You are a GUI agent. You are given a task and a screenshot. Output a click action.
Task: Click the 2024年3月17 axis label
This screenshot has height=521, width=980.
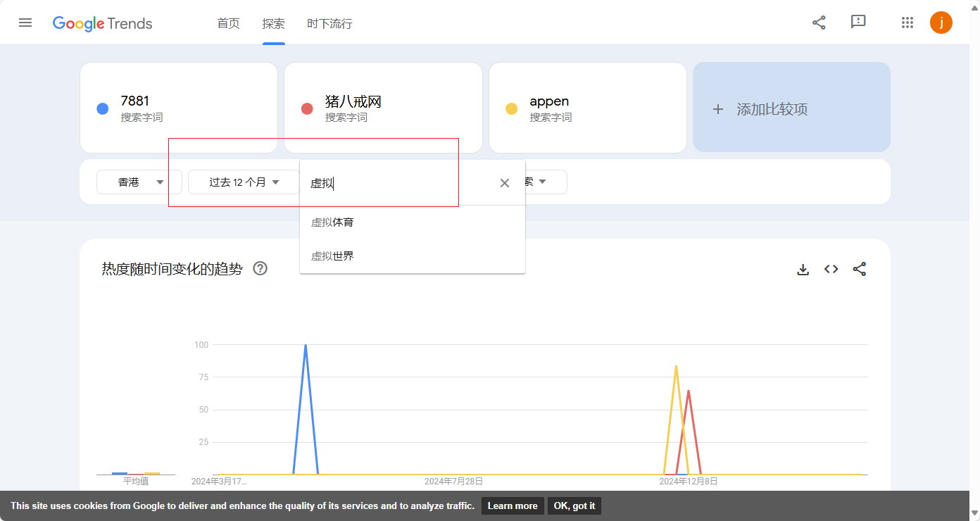(x=219, y=482)
